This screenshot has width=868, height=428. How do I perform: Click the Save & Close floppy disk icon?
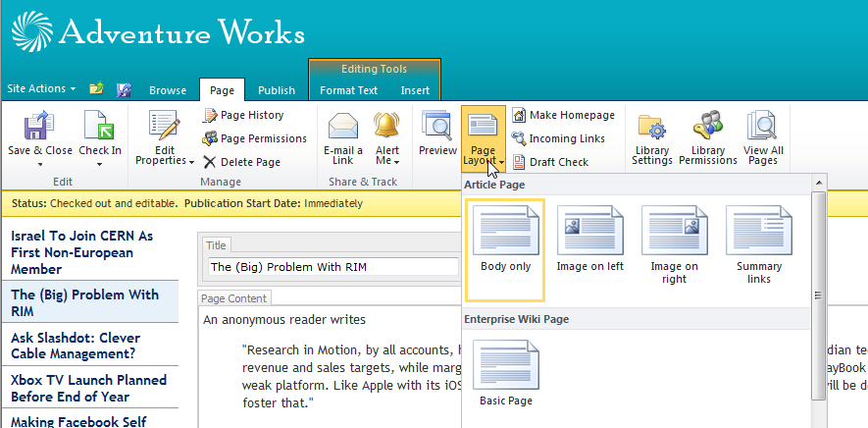click(39, 125)
